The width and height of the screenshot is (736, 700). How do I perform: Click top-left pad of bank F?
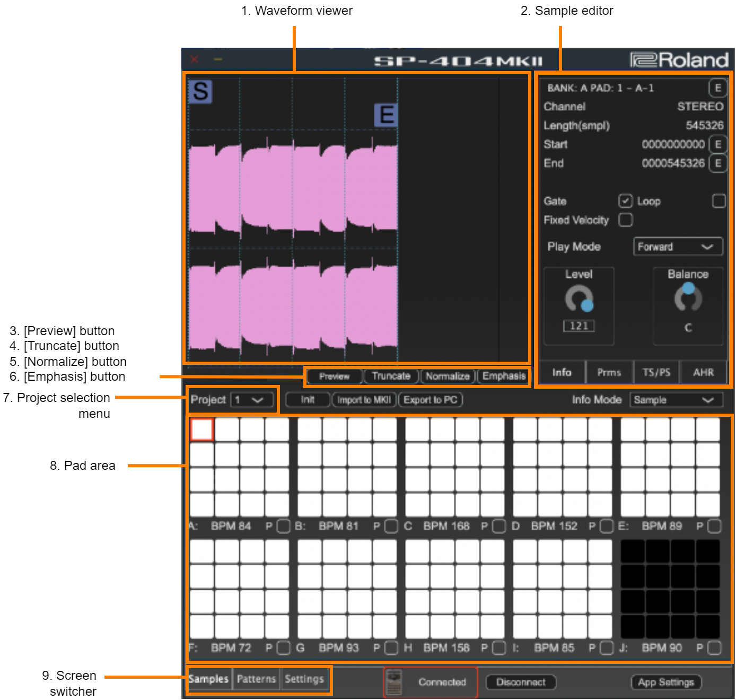[x=201, y=552]
